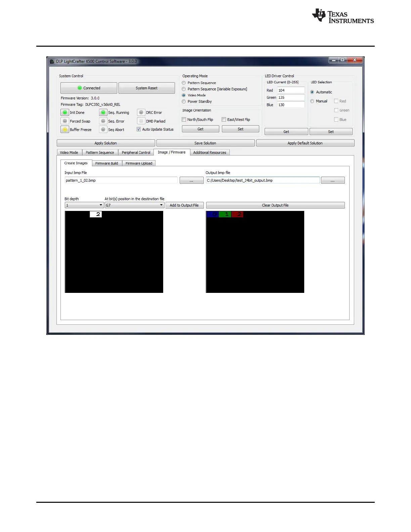Screen dimensions: 411x532
Task: Click the red pattern 2 swatch
Action: coord(237,214)
